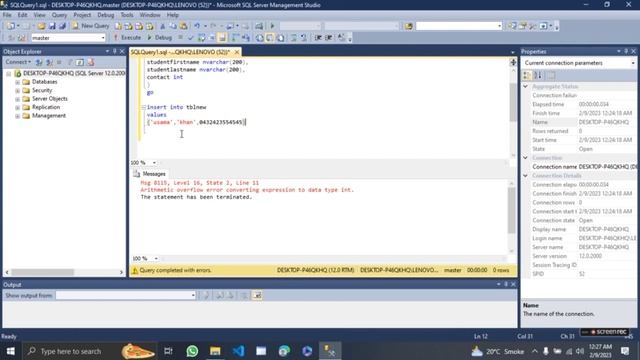This screenshot has height=360, width=640.
Task: Click the query editor vertical scrollbar
Action: click(513, 102)
